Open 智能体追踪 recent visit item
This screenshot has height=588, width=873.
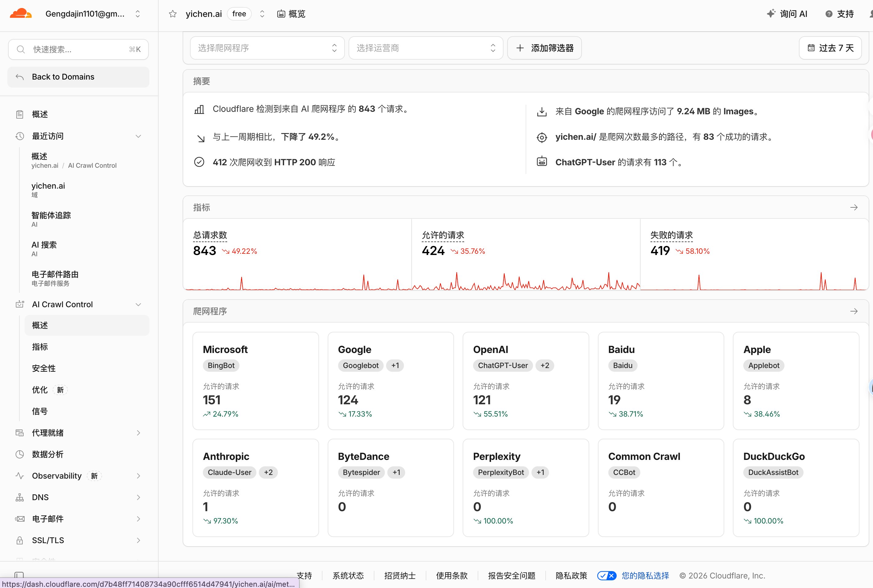[51, 219]
